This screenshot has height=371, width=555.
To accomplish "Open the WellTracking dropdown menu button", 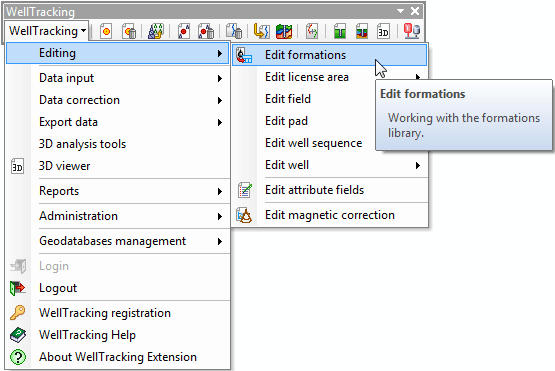I will pyautogui.click(x=47, y=31).
